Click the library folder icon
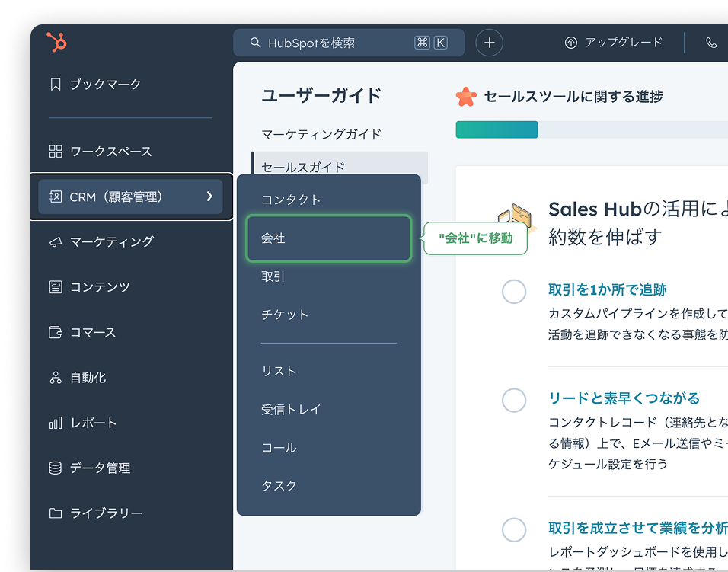Screen dimensions: 728x572 point(56,513)
